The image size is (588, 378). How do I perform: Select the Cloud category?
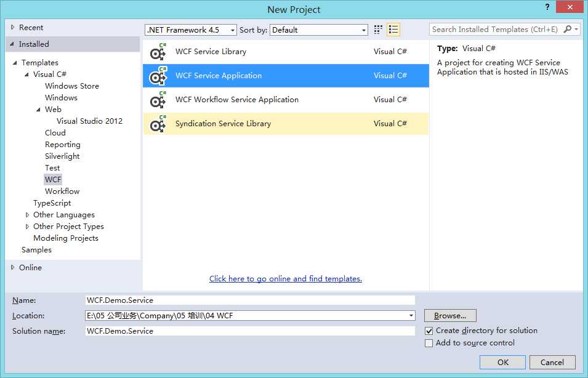tap(55, 133)
